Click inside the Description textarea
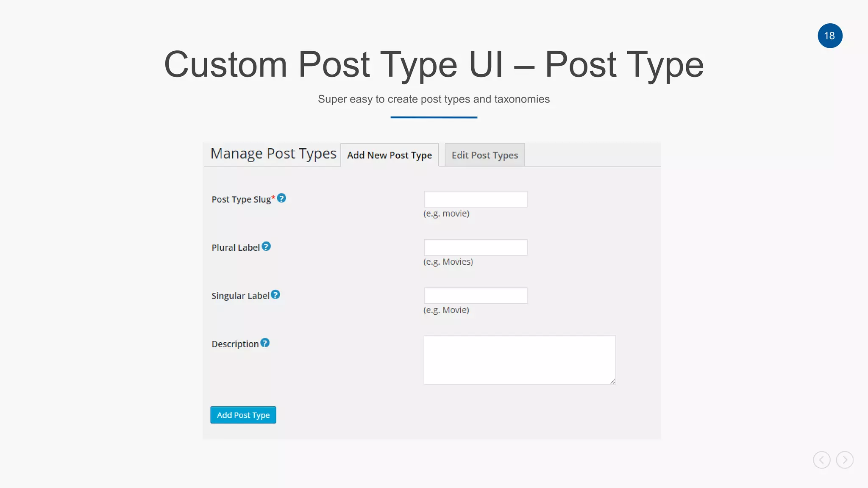 pos(520,360)
